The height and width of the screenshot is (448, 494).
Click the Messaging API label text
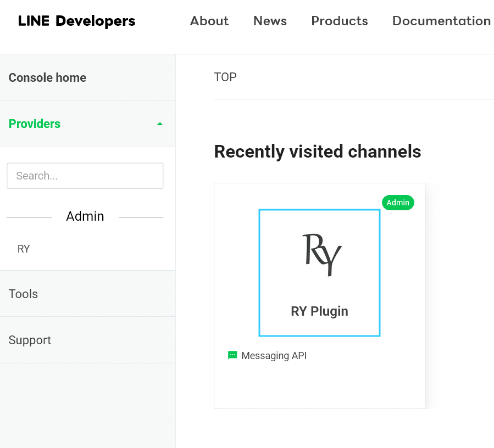[274, 356]
